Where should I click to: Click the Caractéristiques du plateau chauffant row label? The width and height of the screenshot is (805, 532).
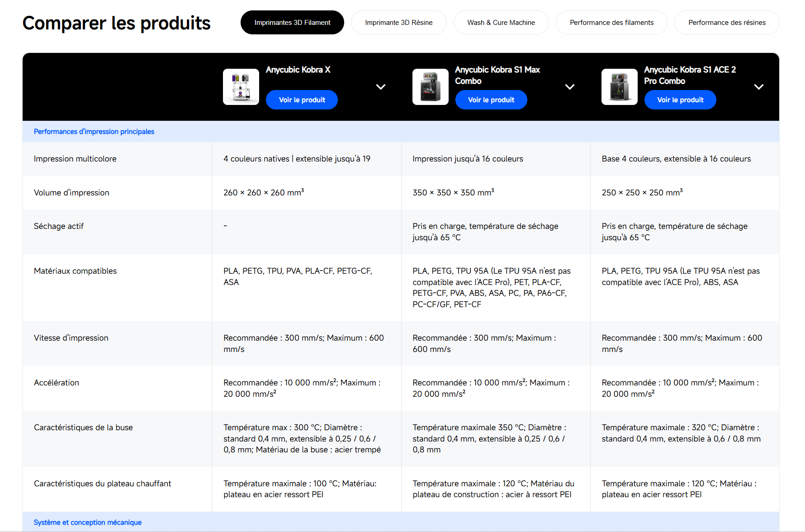coord(103,484)
